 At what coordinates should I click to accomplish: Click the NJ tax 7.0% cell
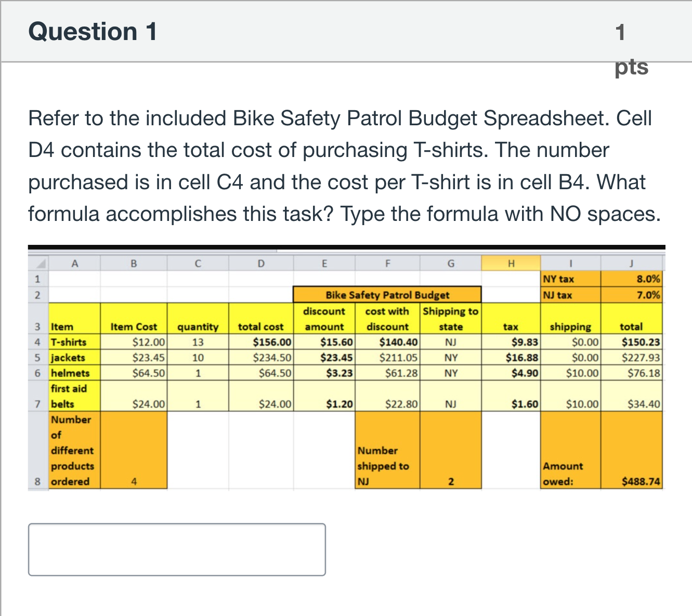coord(631,295)
